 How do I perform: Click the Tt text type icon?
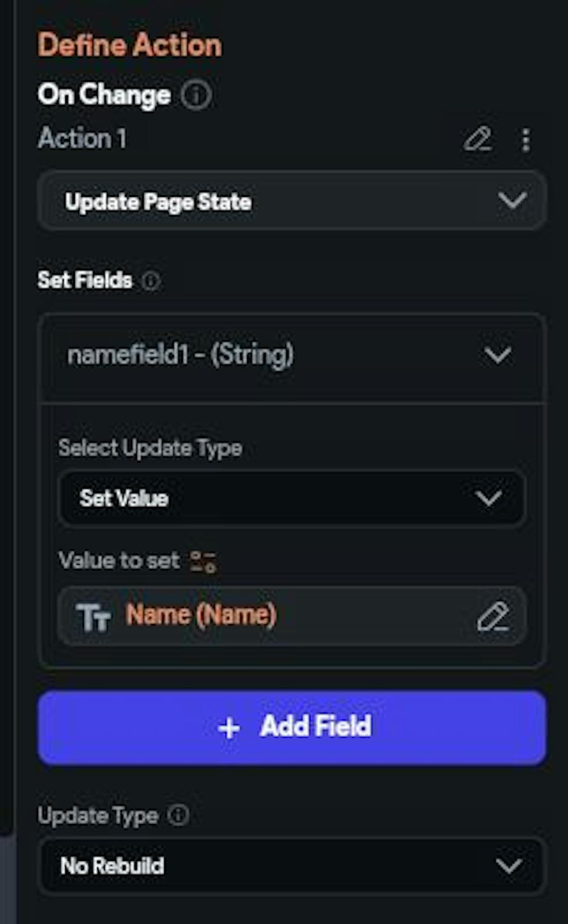tap(93, 617)
